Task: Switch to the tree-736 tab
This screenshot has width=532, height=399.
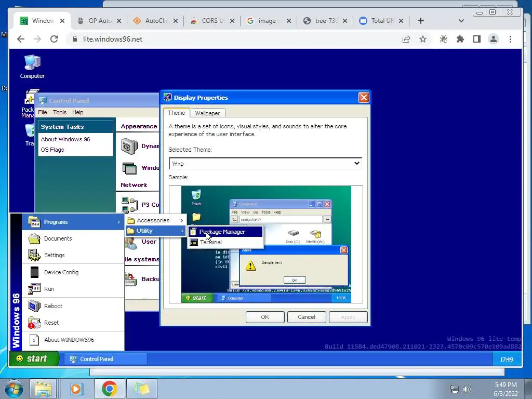Action: [325, 21]
